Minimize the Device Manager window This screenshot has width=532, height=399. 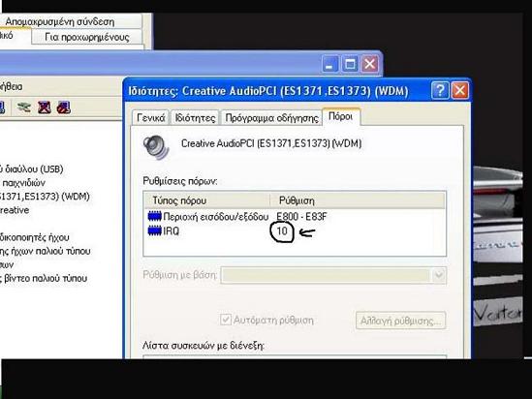[x=329, y=64]
